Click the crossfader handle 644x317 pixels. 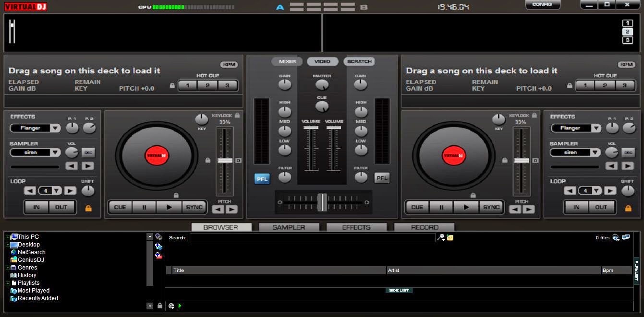click(x=322, y=202)
